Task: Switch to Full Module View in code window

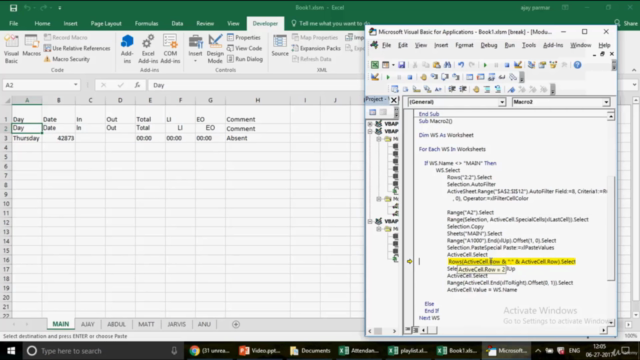Action: click(415, 330)
